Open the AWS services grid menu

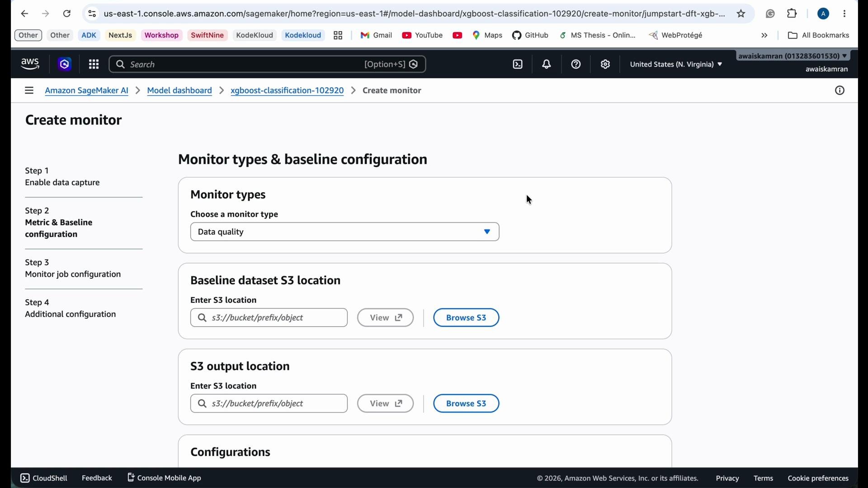point(94,65)
